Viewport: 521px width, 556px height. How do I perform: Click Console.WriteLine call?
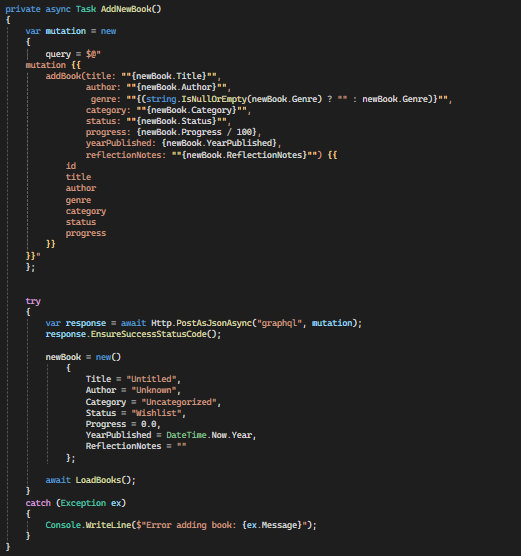[x=88, y=525]
